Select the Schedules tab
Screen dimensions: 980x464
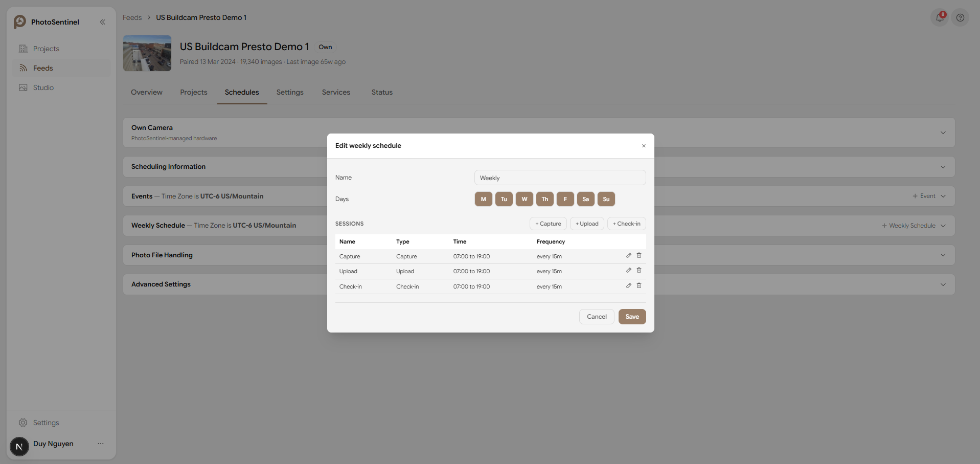tap(242, 92)
